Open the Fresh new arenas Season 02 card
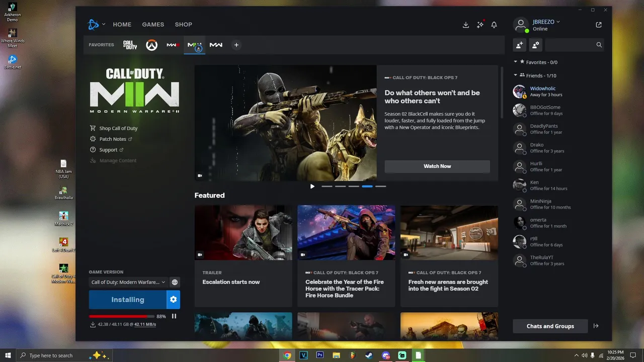 (449, 256)
